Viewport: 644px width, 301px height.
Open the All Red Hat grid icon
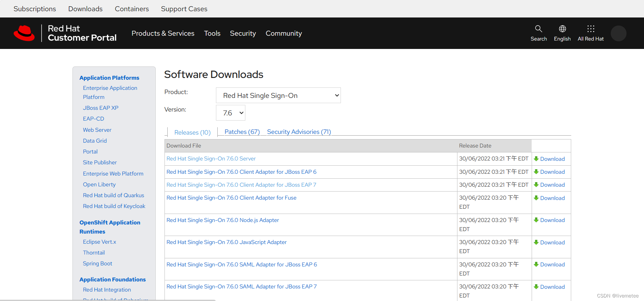click(591, 29)
